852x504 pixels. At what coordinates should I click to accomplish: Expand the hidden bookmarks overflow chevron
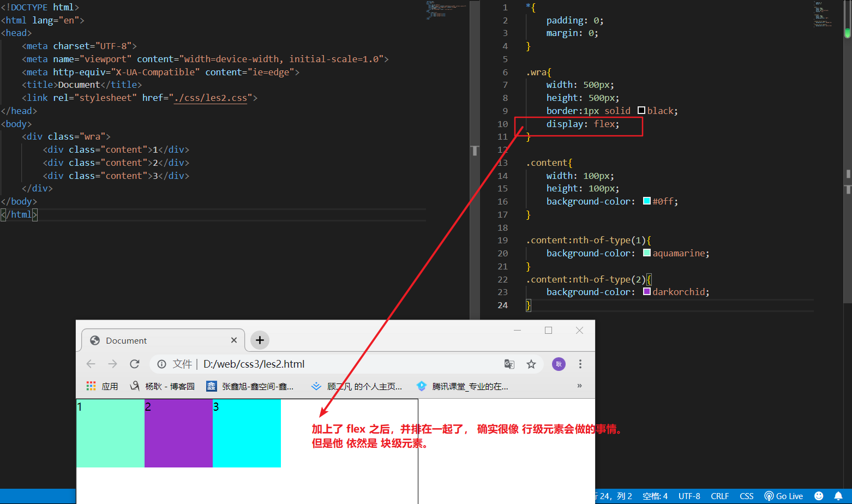(579, 386)
